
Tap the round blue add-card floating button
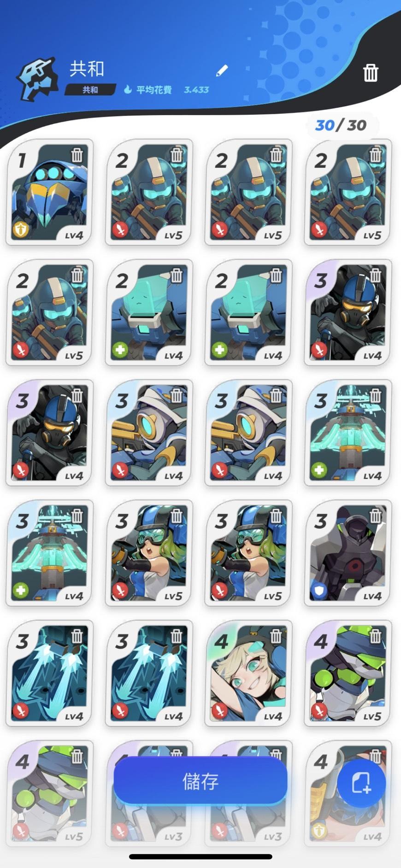click(x=361, y=783)
